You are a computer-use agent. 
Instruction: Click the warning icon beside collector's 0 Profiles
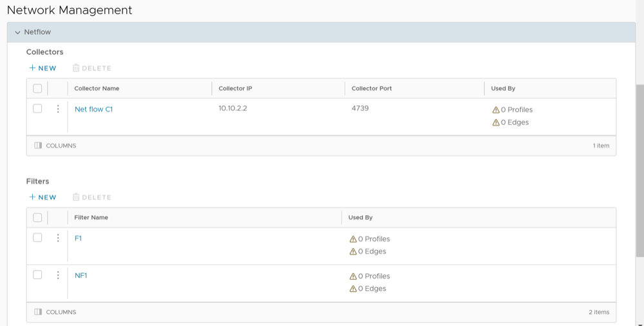[496, 110]
